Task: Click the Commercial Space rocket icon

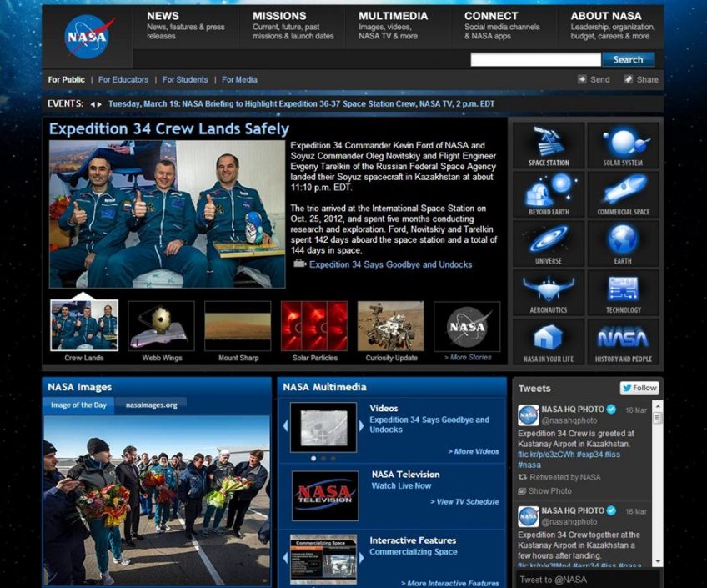Action: pyautogui.click(x=622, y=194)
